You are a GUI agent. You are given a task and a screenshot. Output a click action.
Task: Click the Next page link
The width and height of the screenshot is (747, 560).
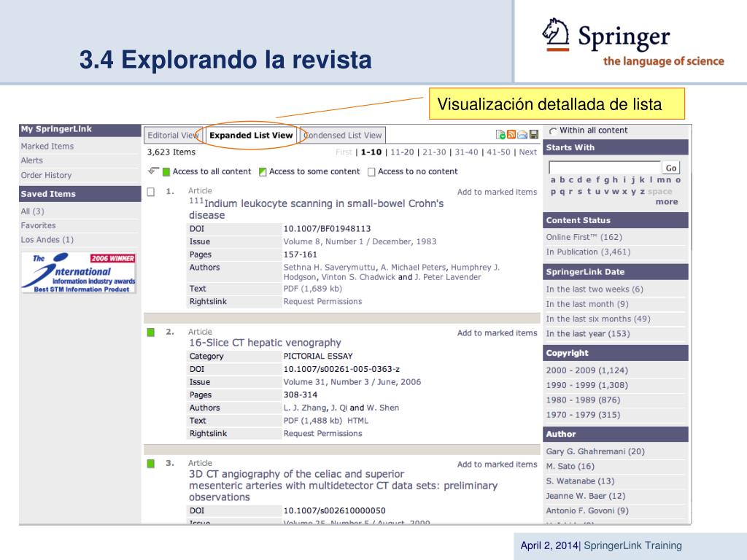528,152
